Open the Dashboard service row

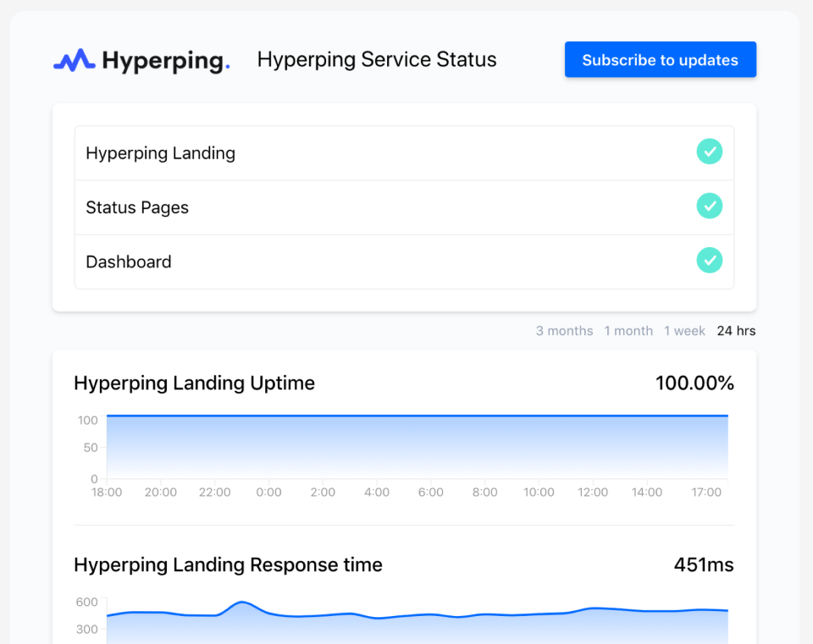tap(129, 261)
